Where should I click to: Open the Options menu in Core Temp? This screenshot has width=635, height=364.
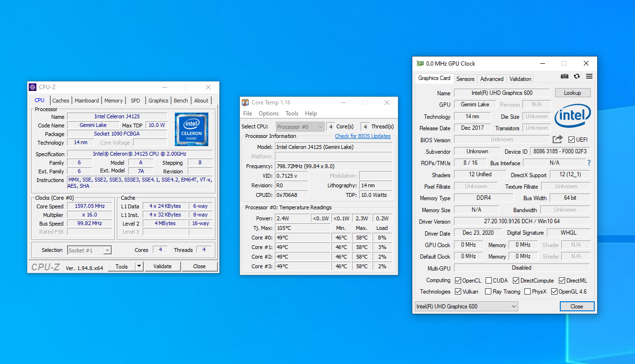pyautogui.click(x=269, y=114)
